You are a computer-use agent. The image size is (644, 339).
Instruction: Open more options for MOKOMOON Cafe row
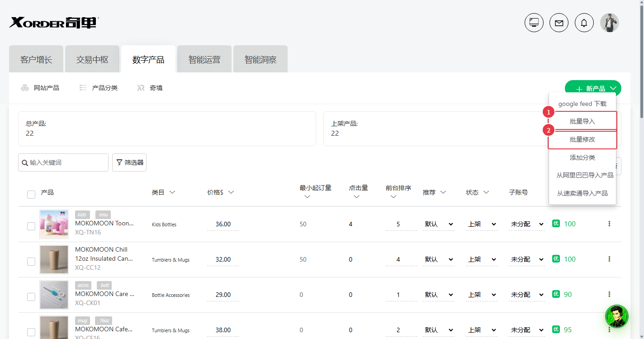609,329
